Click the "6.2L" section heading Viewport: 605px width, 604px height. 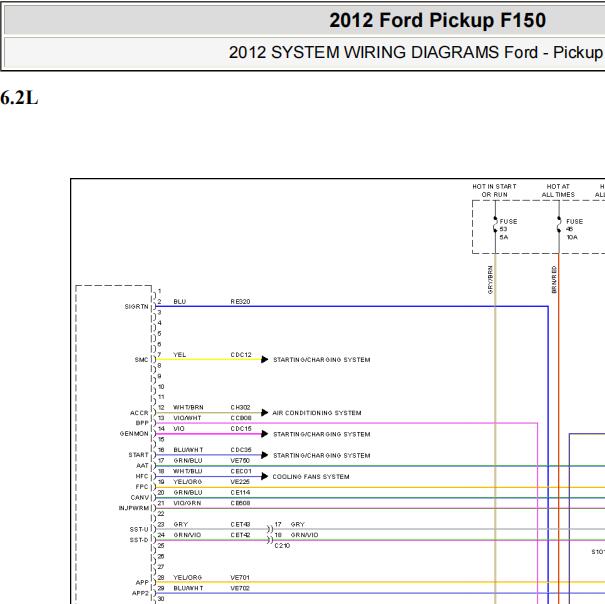coord(19,98)
